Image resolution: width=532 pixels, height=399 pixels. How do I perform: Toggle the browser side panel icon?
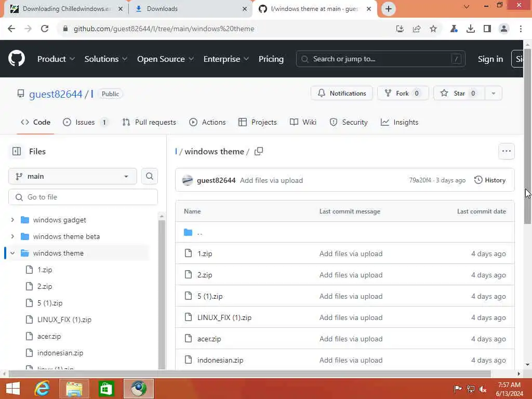tap(487, 29)
